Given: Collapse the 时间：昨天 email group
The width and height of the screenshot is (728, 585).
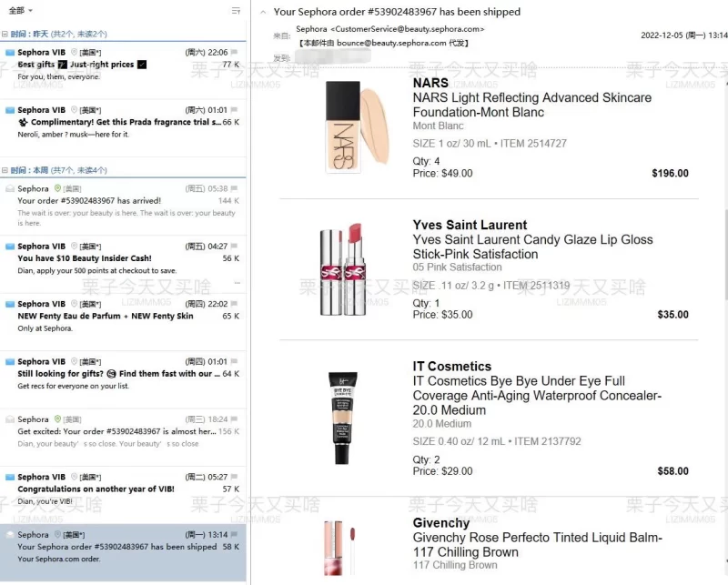Looking at the screenshot, I should tap(5, 34).
